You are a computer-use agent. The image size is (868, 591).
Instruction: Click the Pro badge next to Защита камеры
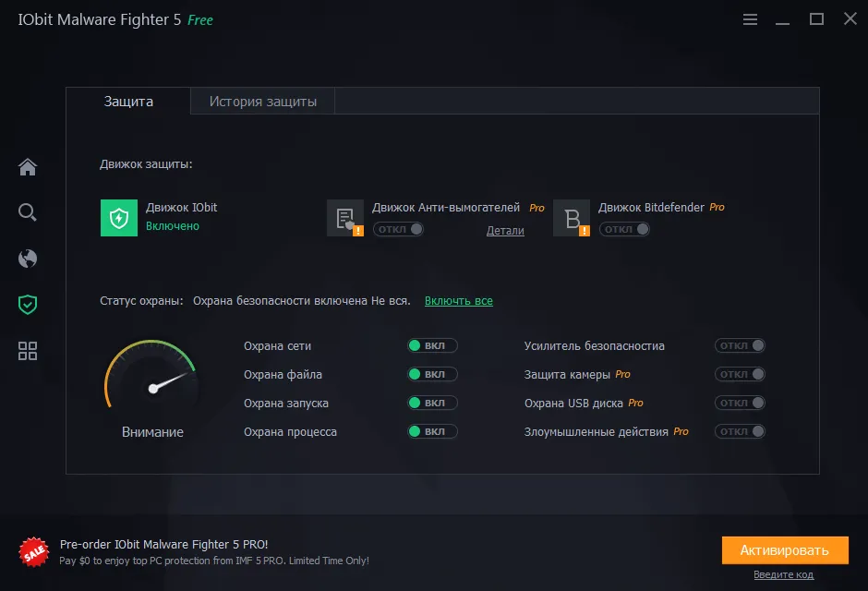622,375
